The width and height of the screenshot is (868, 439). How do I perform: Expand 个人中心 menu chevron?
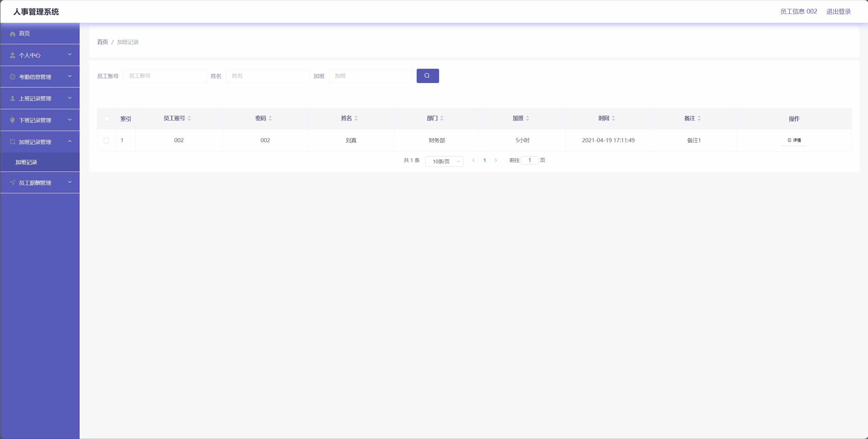pos(70,54)
